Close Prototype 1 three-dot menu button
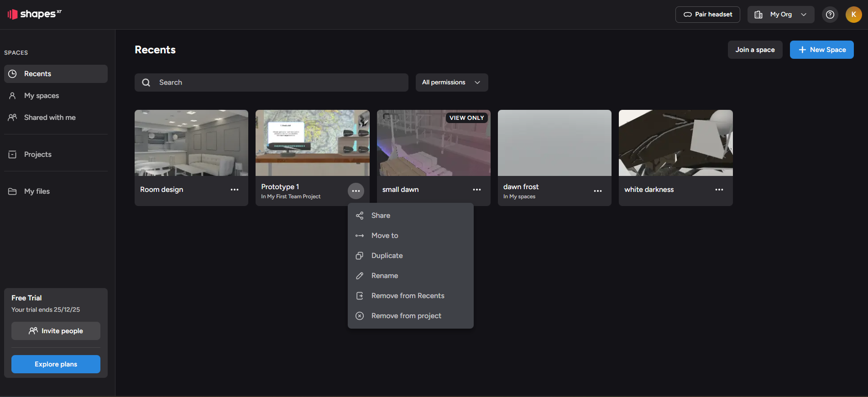Screen dimensions: 868x397 tap(356, 191)
